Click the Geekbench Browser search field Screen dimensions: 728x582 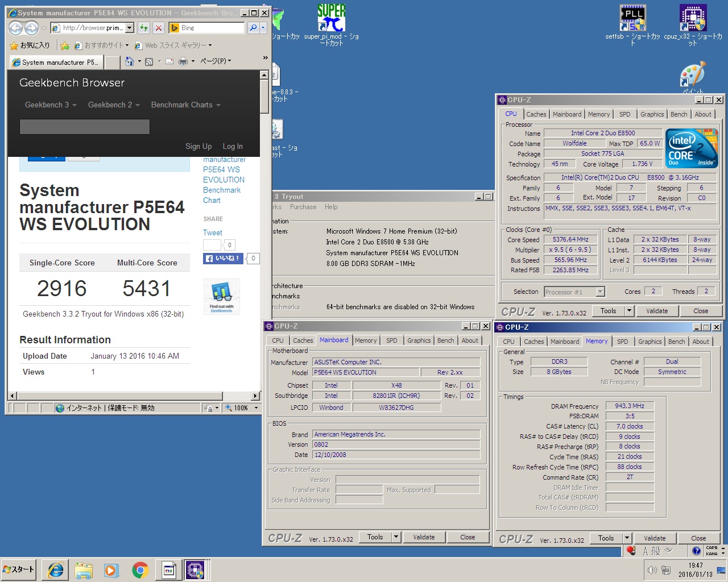coord(85,126)
